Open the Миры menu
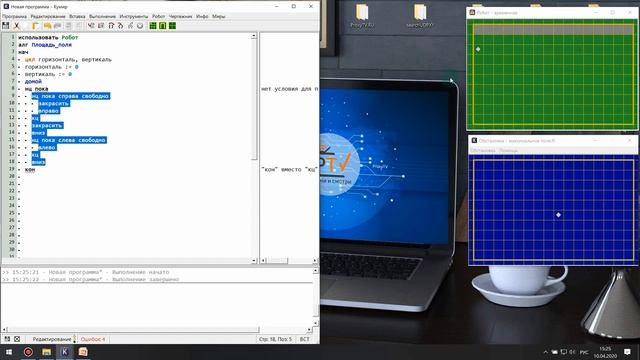This screenshot has width=640, height=360. [x=219, y=16]
